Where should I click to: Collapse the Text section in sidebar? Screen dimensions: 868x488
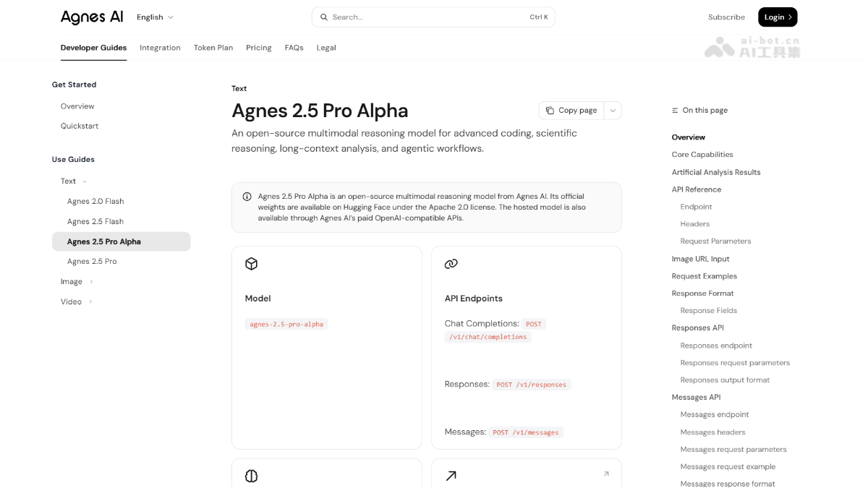[x=85, y=181]
